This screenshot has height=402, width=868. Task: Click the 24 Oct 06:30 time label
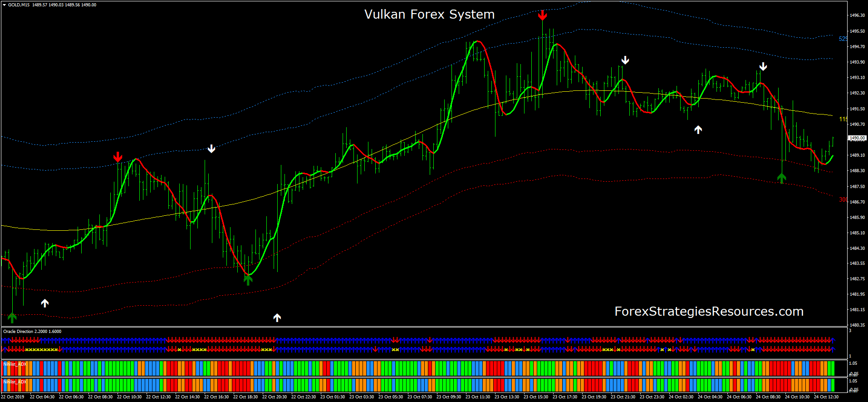[739, 397]
